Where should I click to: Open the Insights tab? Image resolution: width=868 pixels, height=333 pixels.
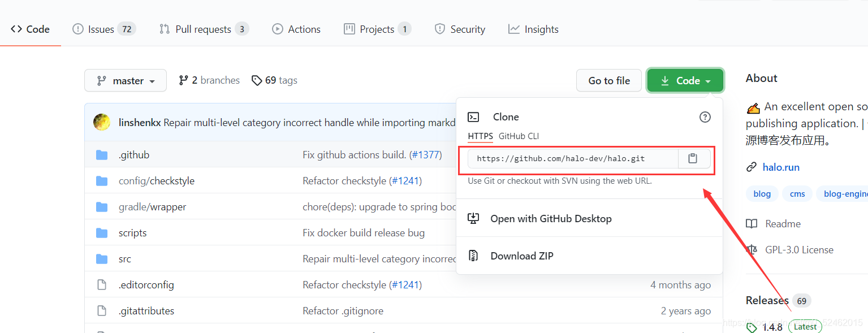click(x=533, y=29)
